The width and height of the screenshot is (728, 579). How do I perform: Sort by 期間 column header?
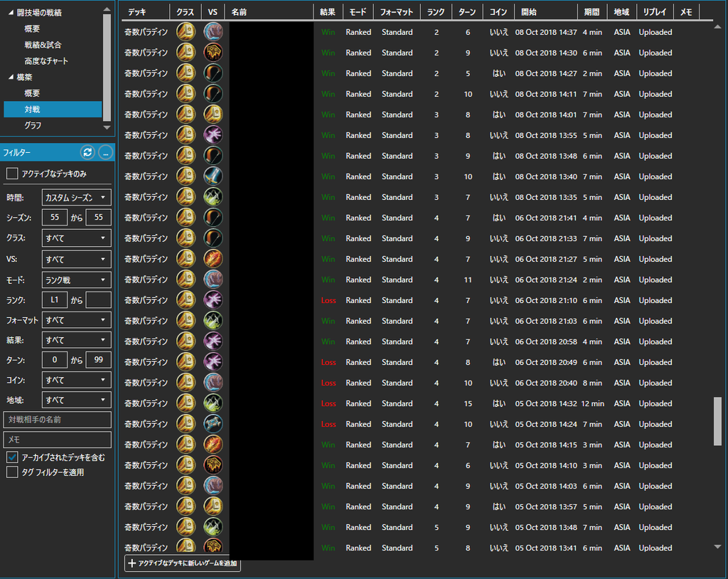click(592, 12)
